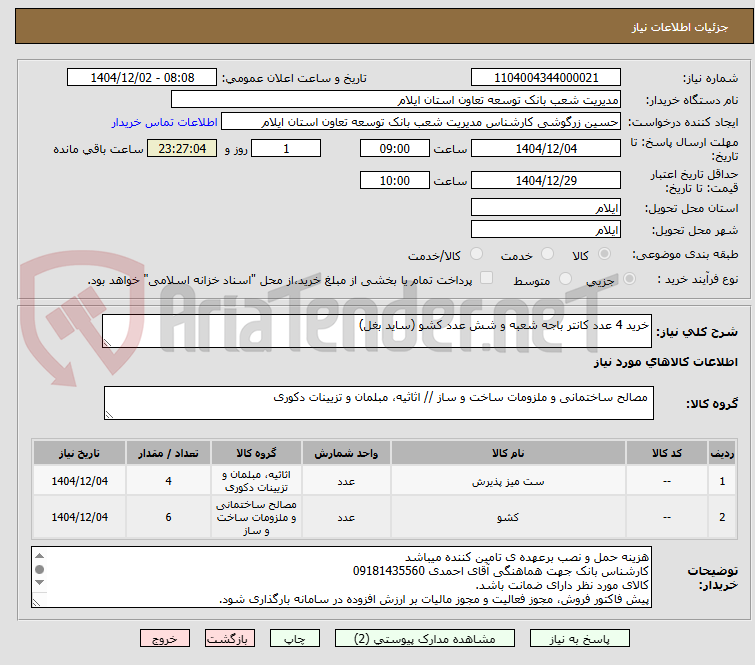Click the 09:00 deadline time field
The width and height of the screenshot is (755, 665).
click(394, 148)
